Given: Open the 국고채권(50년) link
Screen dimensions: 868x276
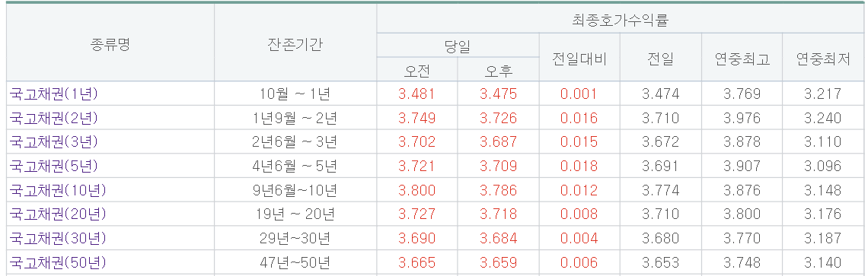Looking at the screenshot, I should point(58,262).
